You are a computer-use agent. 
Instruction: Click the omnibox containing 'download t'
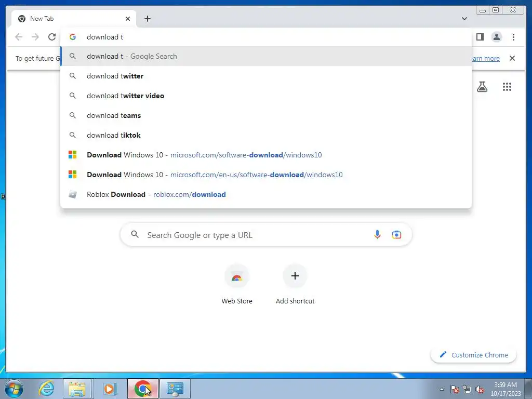266,37
